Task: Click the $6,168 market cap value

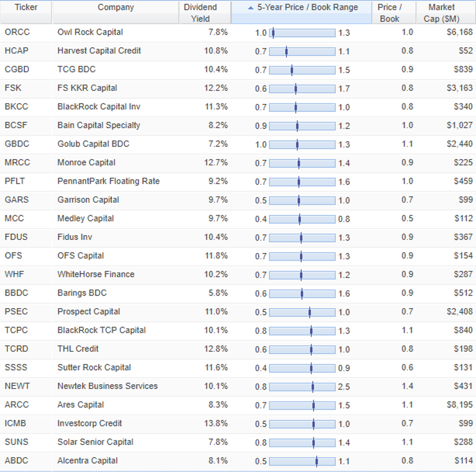Action: [460, 32]
